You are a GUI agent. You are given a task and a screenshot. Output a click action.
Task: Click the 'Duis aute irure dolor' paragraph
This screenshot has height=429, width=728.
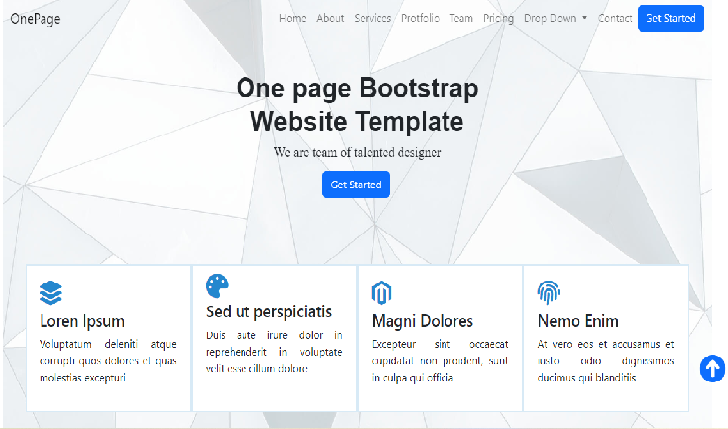click(274, 351)
